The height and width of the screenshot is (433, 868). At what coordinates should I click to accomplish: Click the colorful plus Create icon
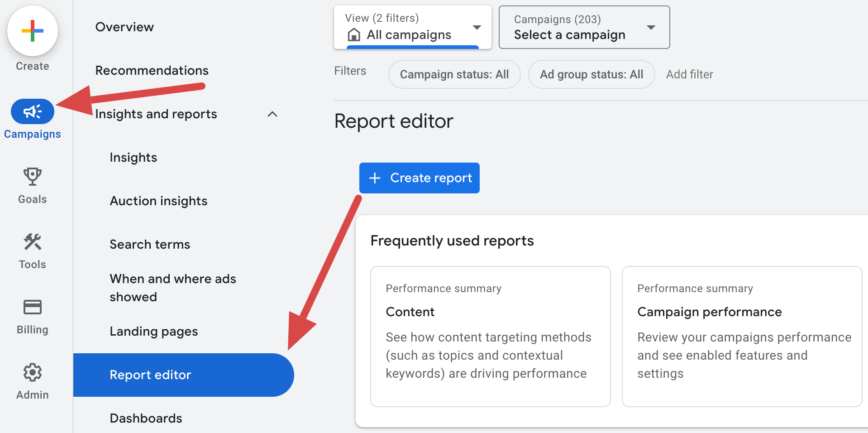point(33,31)
